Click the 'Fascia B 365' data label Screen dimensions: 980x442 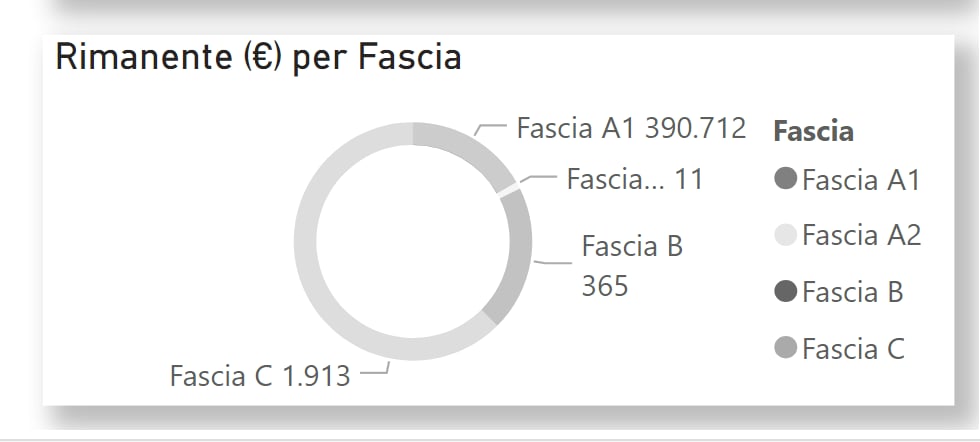pos(632,266)
